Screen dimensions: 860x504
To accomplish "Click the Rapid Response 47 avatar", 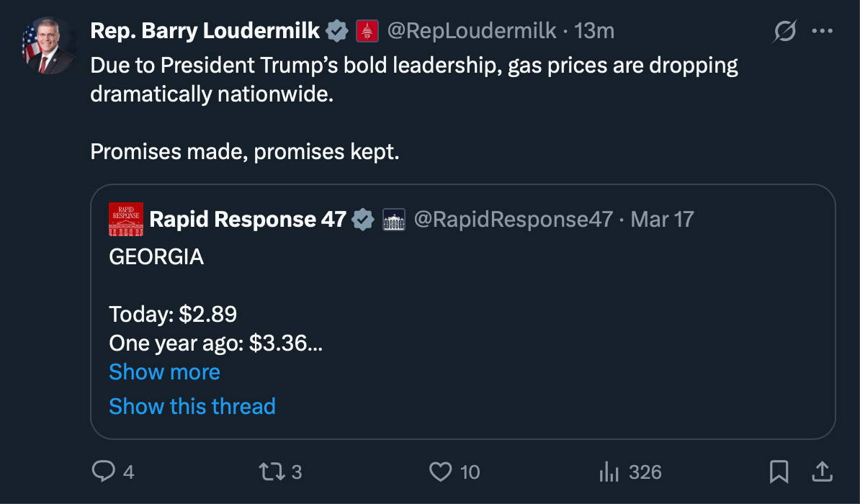I will click(x=126, y=220).
